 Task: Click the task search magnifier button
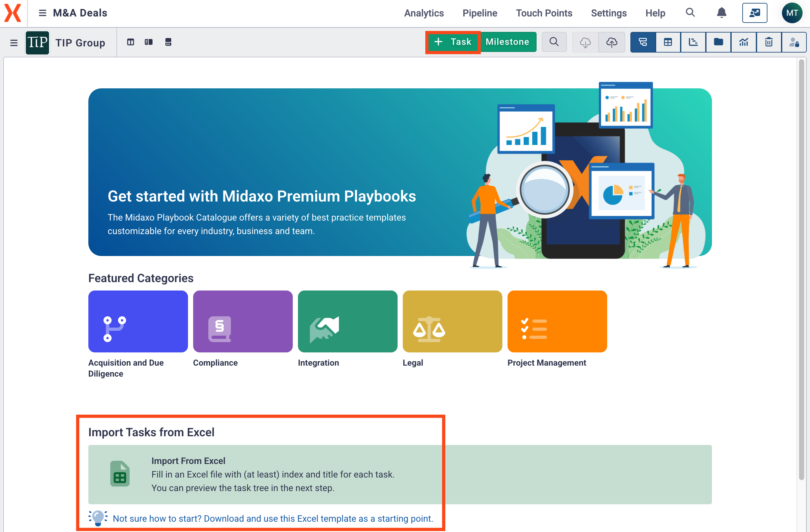click(554, 42)
